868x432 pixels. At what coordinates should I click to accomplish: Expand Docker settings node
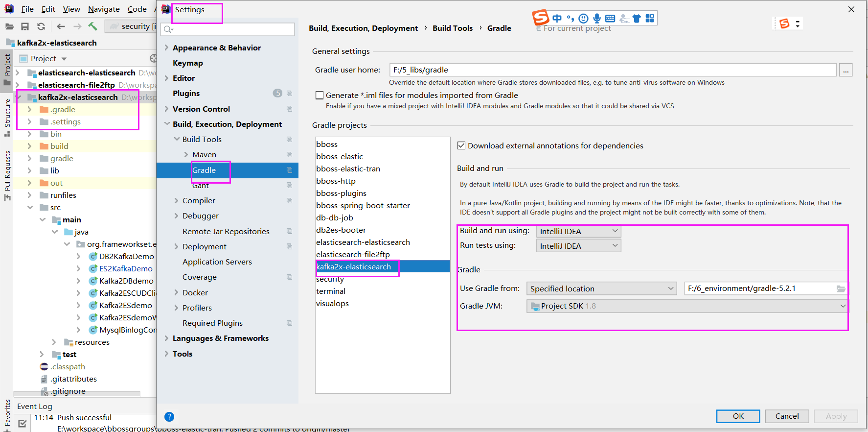pos(176,292)
